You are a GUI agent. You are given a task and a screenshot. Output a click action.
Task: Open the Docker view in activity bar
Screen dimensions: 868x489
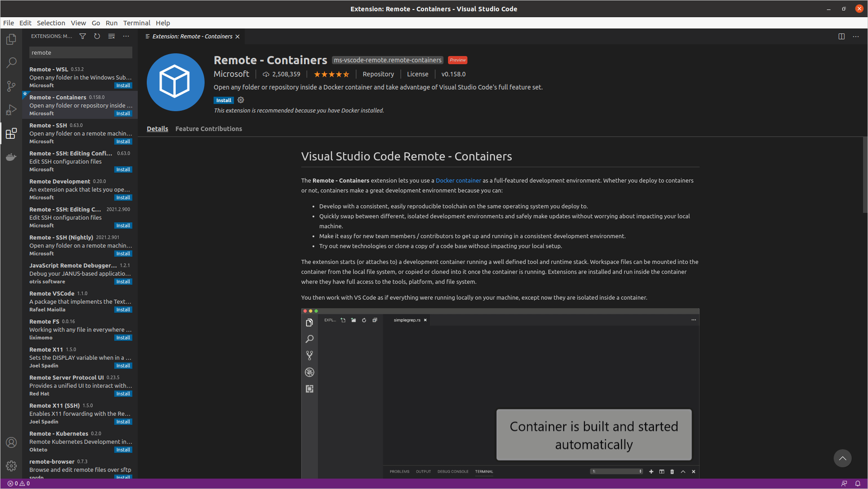(x=11, y=157)
